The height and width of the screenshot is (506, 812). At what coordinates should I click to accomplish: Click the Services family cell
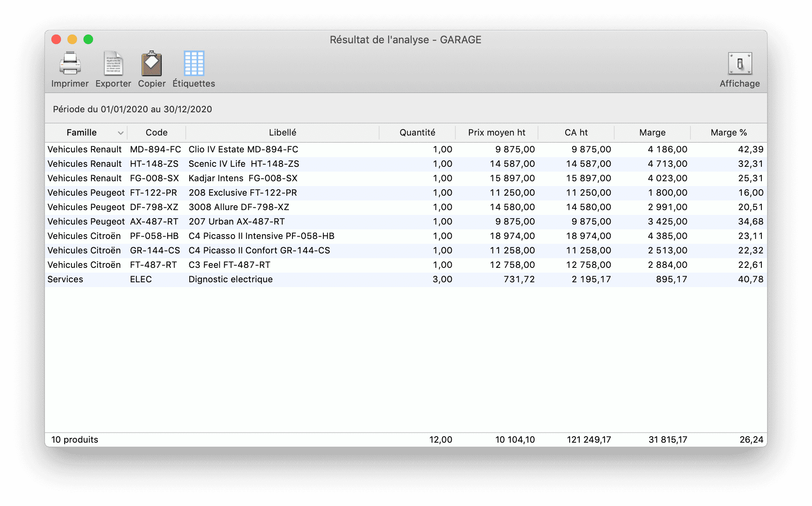[65, 279]
